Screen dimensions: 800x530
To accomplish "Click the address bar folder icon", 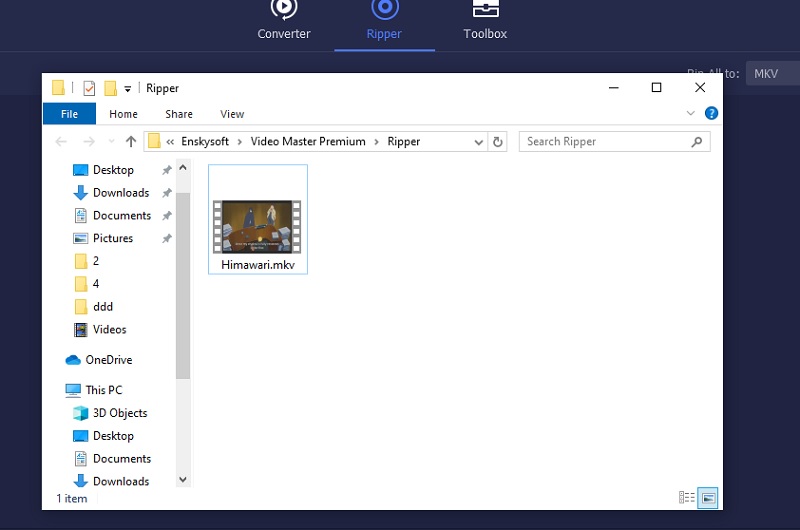I will [x=154, y=141].
